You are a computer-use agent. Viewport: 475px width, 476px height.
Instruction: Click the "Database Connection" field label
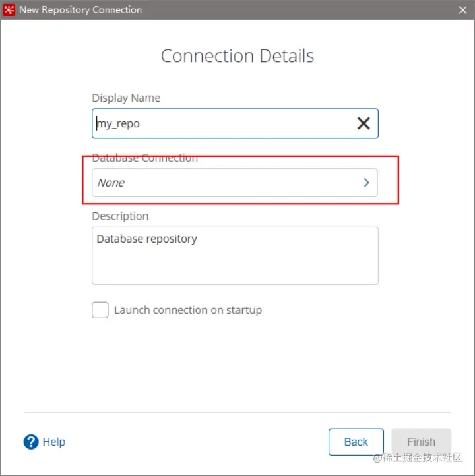pos(144,158)
